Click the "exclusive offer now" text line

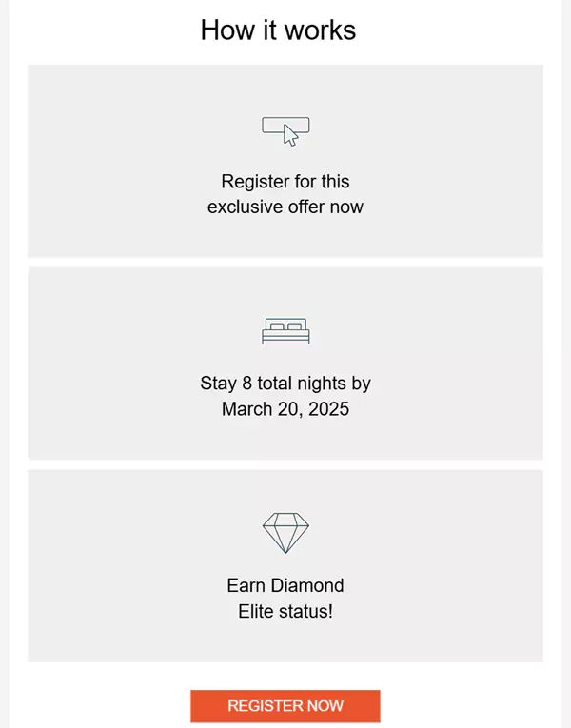tap(285, 207)
